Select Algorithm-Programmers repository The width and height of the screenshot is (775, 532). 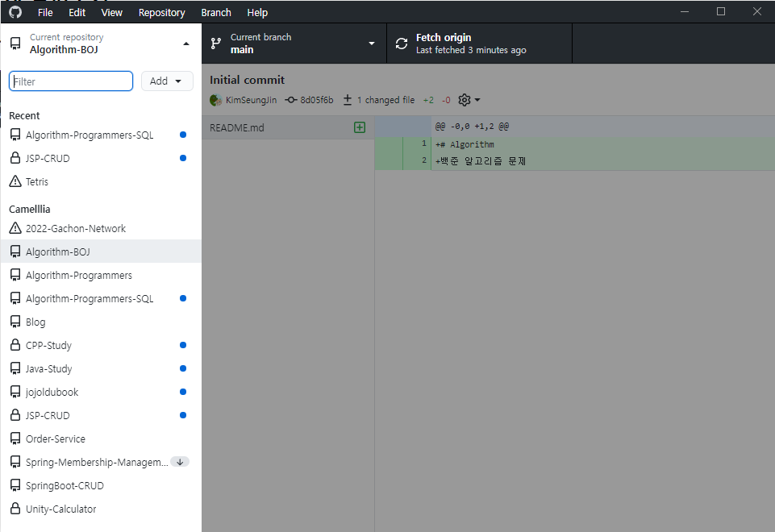(101, 275)
